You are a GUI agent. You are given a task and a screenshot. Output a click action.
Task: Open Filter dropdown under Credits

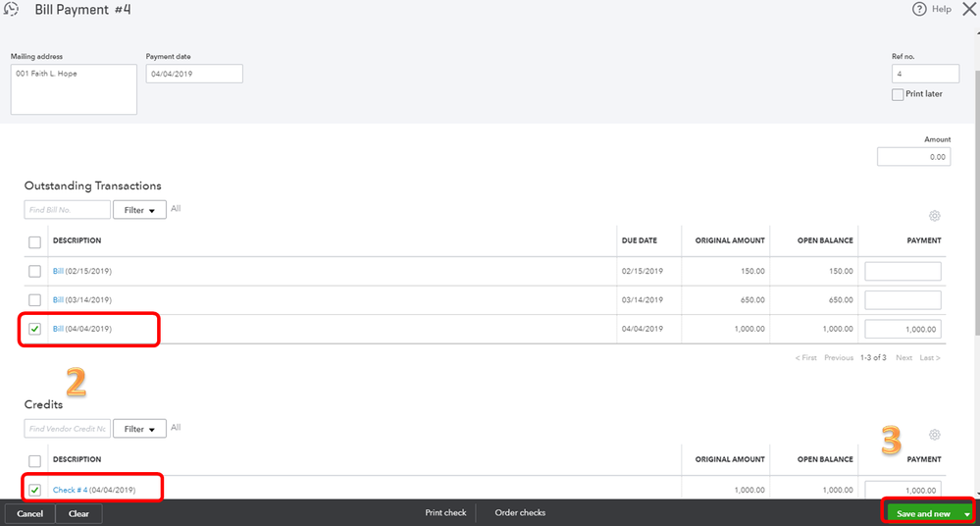click(139, 429)
